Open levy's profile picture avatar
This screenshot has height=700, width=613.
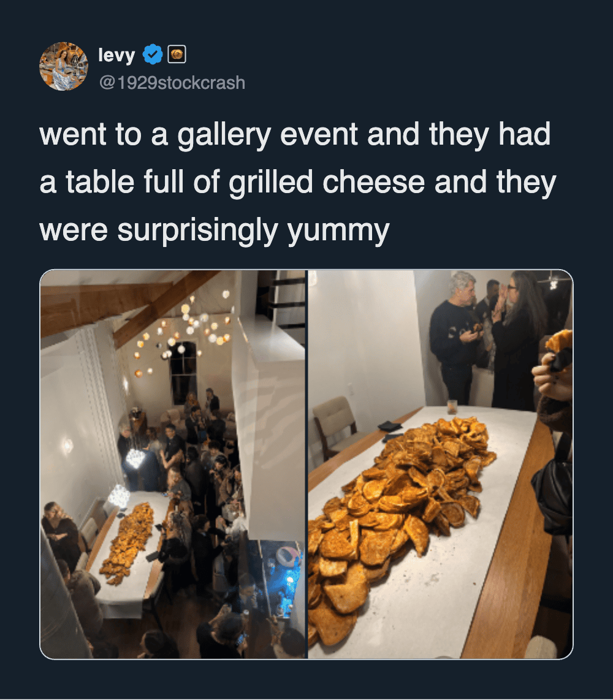(x=63, y=67)
